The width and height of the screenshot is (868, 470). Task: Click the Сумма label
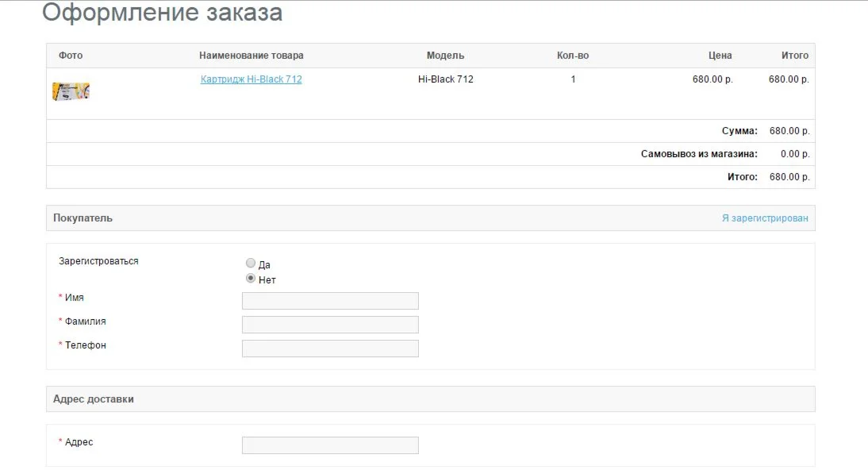[739, 131]
